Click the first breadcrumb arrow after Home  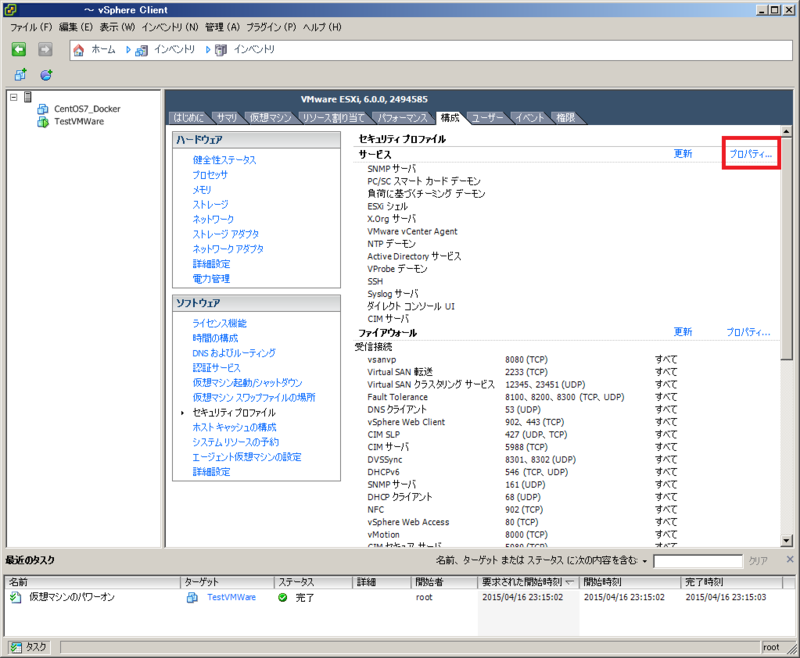tap(128, 50)
